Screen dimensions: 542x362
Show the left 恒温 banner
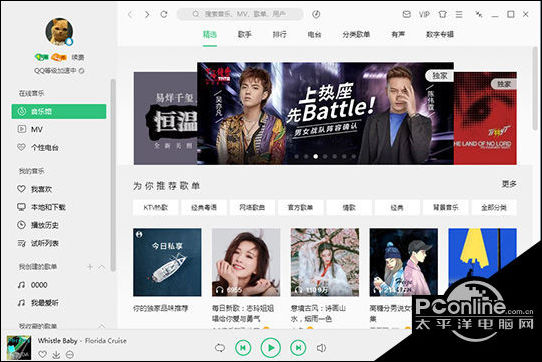[166, 118]
